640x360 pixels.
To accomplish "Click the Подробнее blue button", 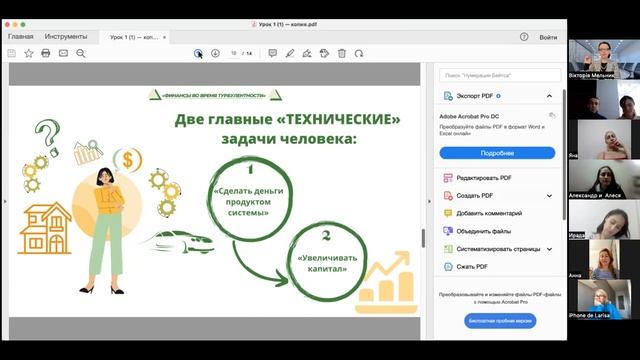I will 497,153.
